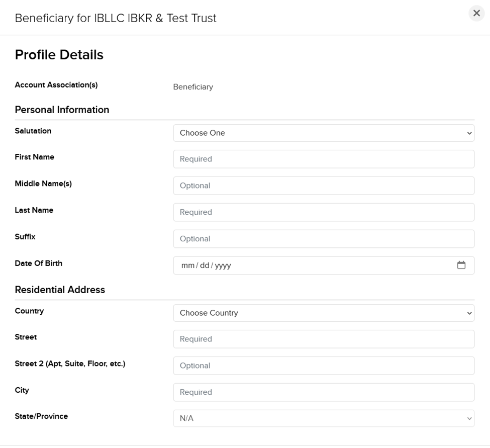The width and height of the screenshot is (490, 448).
Task: Open the calendar picker for Date Of Birth
Action: pos(461,265)
